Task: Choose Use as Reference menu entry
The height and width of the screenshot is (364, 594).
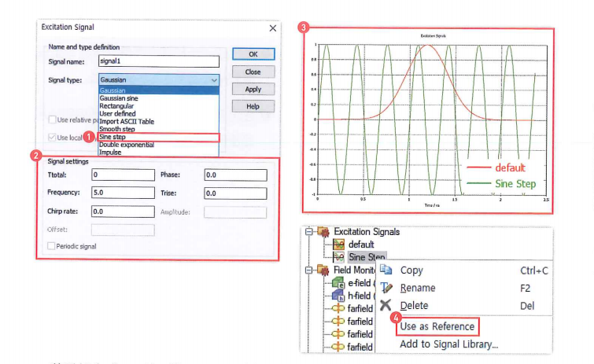Action: (437, 326)
